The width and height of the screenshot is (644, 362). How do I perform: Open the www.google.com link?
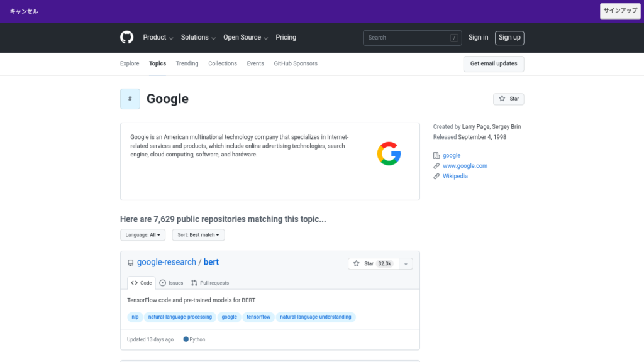[465, 166]
